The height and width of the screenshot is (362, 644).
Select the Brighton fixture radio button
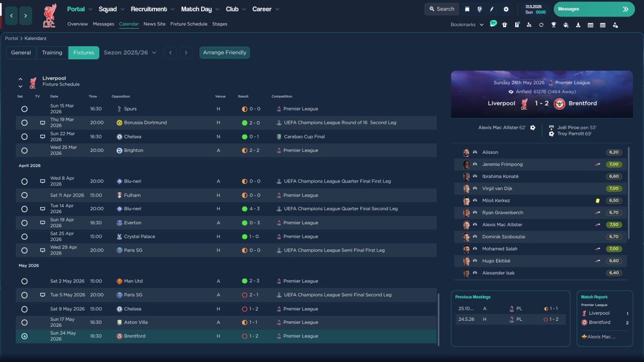24,150
